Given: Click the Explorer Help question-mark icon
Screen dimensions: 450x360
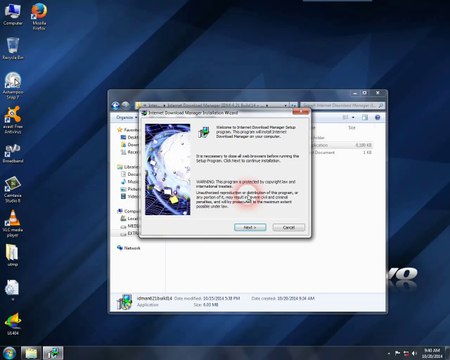Looking at the screenshot, I should point(377,117).
